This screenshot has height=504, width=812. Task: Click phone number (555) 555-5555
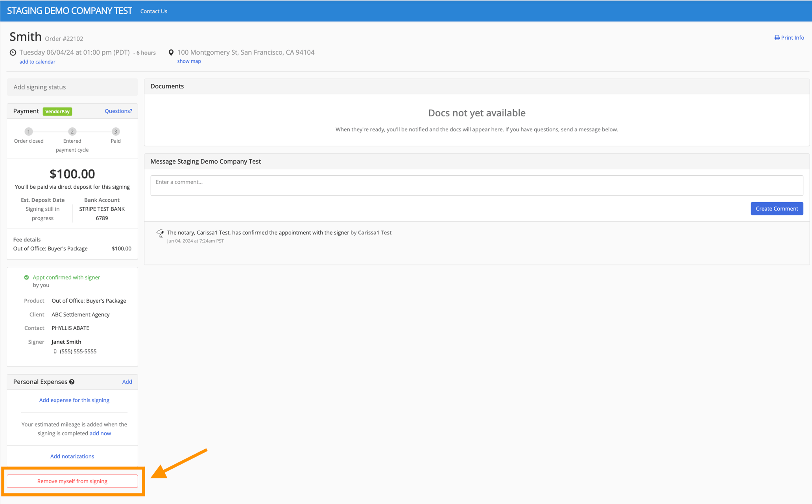coord(78,351)
